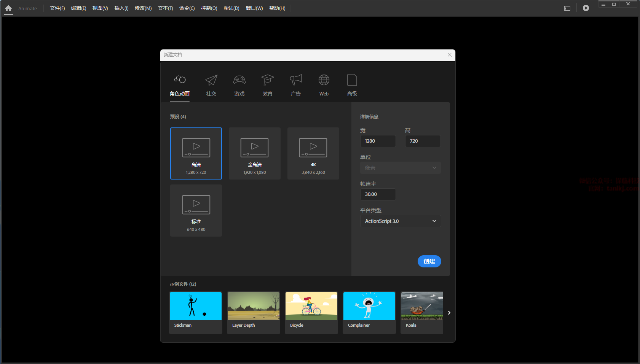Open the 修改(M) menu
The height and width of the screenshot is (364, 640).
pyautogui.click(x=143, y=8)
